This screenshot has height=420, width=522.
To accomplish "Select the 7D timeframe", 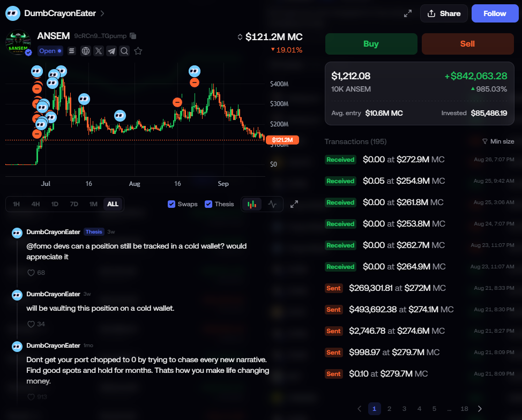I will (74, 204).
